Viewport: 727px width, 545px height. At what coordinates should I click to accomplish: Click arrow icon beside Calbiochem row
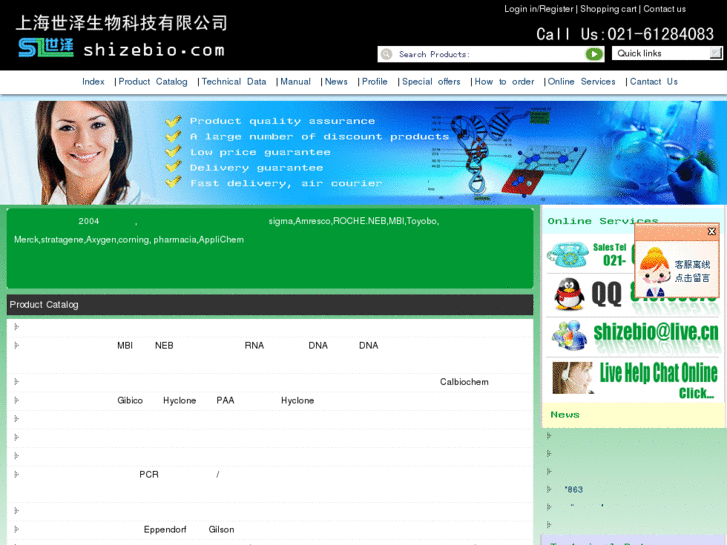(17, 381)
